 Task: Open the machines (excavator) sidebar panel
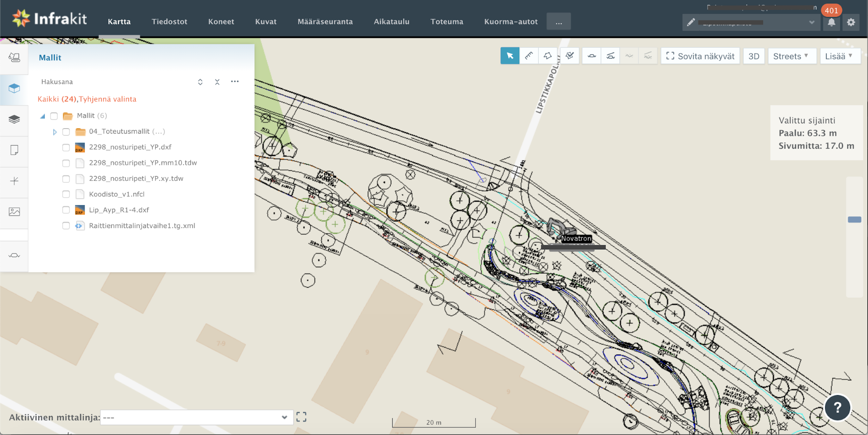click(14, 57)
